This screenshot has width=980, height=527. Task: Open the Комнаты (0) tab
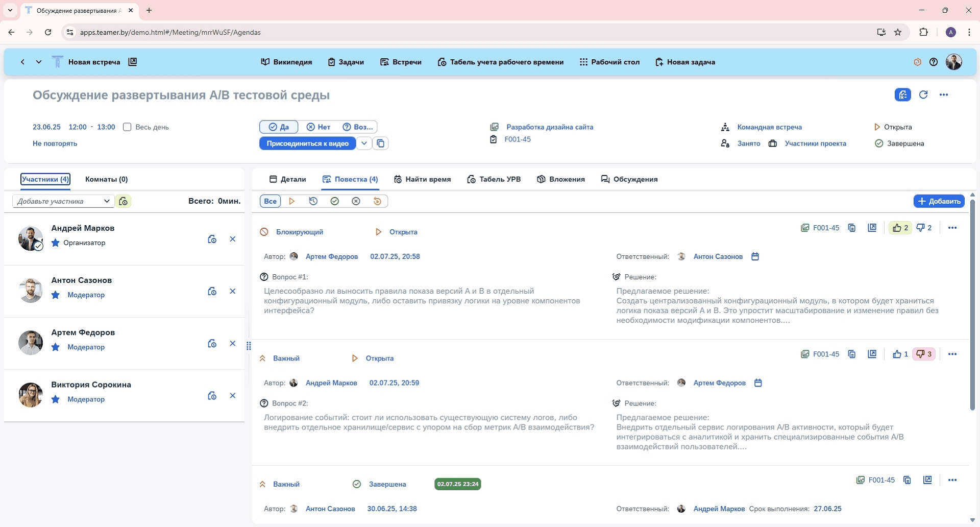tap(106, 179)
